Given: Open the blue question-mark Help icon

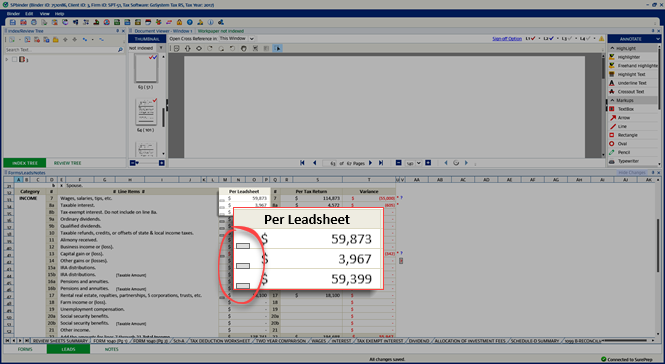Looking at the screenshot, I should (x=190, y=22).
